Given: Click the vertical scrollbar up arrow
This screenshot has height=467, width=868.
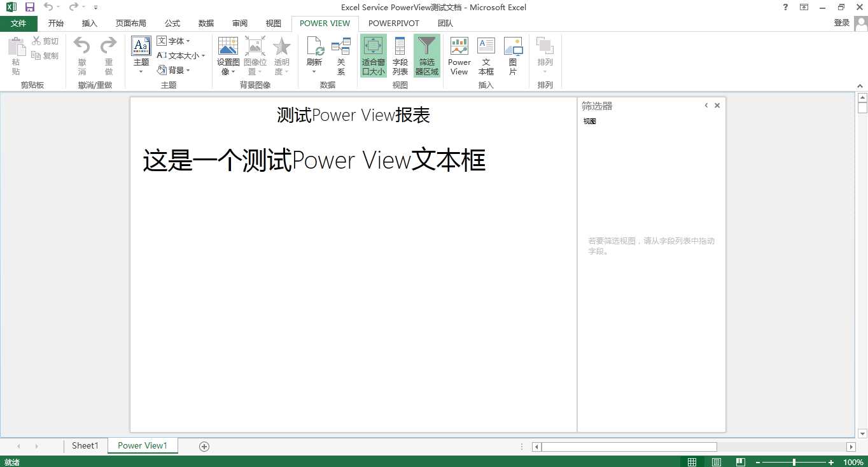Looking at the screenshot, I should click(x=862, y=98).
